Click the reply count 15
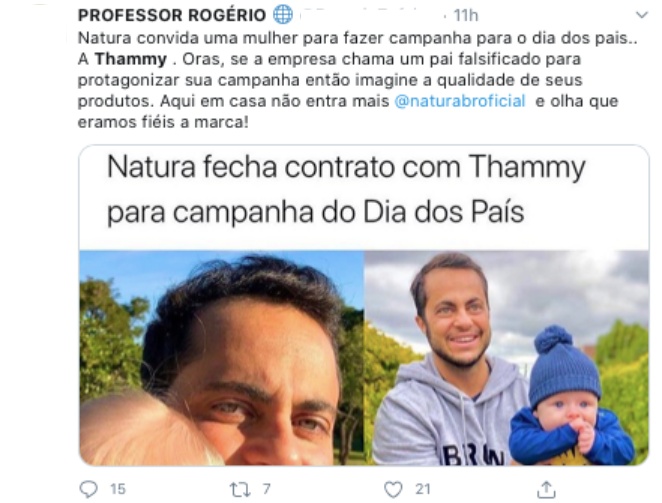662x503 pixels. click(118, 489)
